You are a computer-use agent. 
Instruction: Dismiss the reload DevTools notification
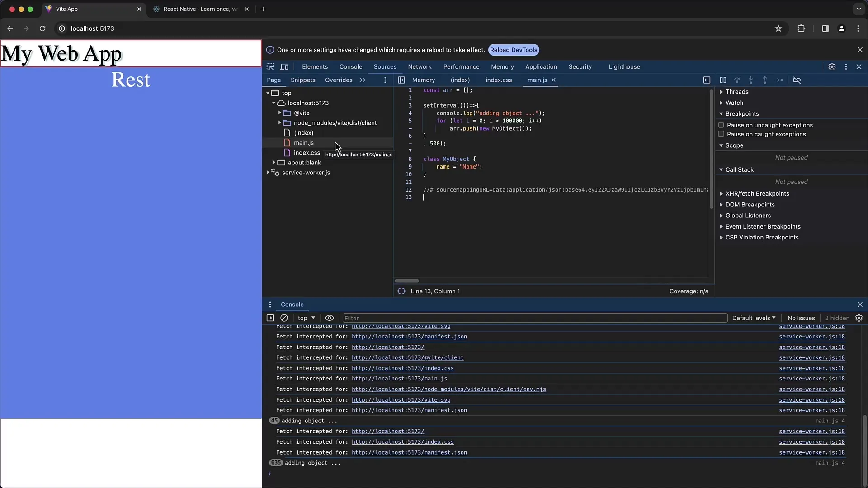(860, 50)
